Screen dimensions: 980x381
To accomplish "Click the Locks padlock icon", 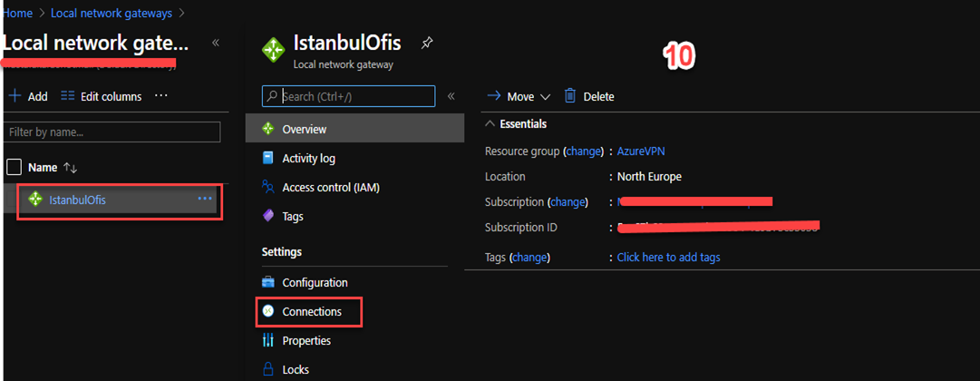I will click(x=268, y=369).
